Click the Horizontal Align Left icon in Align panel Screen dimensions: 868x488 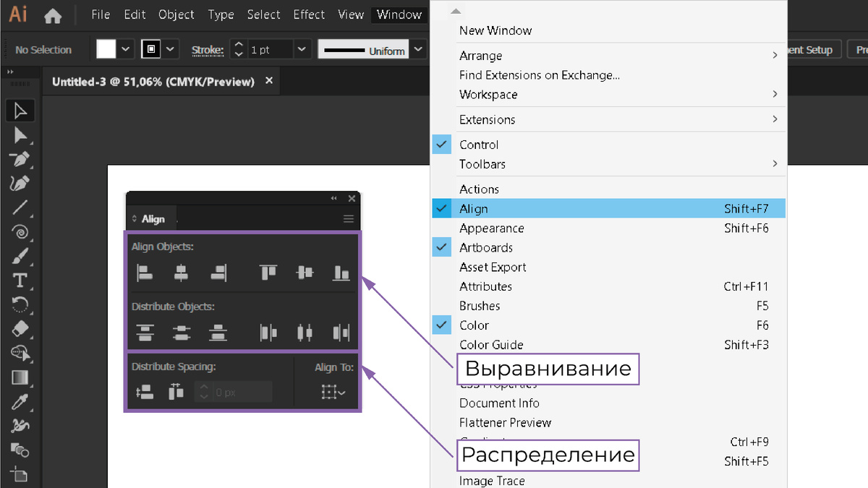(x=144, y=273)
